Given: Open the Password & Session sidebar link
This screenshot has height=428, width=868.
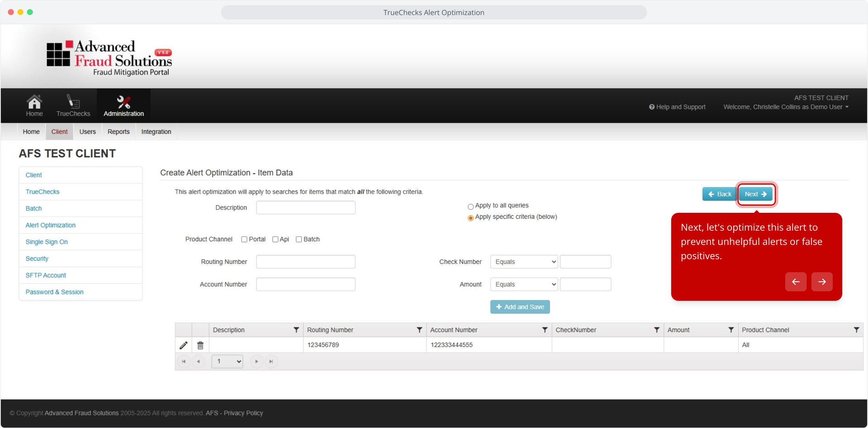Looking at the screenshot, I should pos(55,292).
